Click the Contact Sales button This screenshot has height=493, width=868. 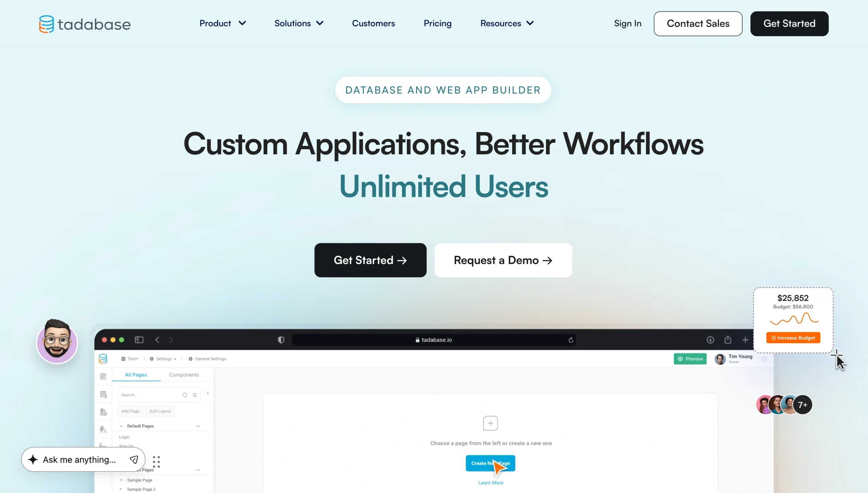tap(698, 23)
